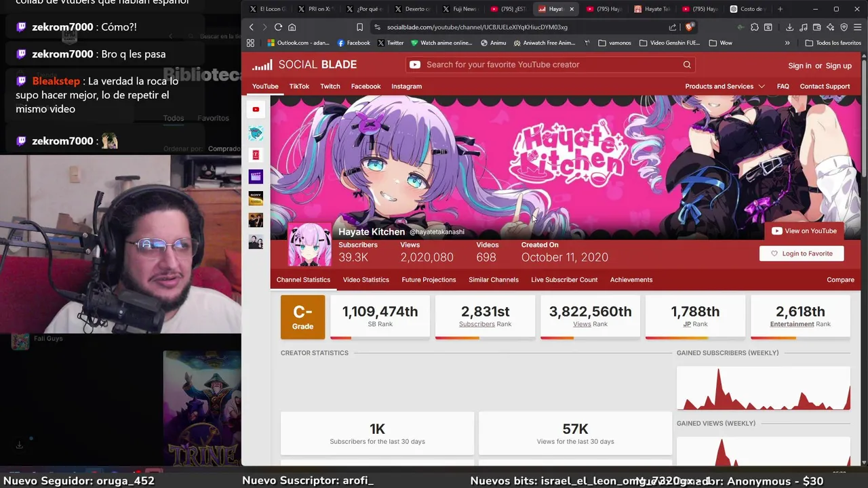Open the Live Subscriber Count tab
The width and height of the screenshot is (868, 488).
coord(564,279)
